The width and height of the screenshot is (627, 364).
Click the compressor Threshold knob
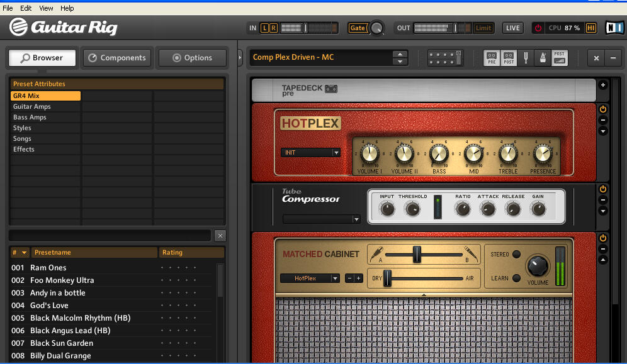[x=412, y=209]
